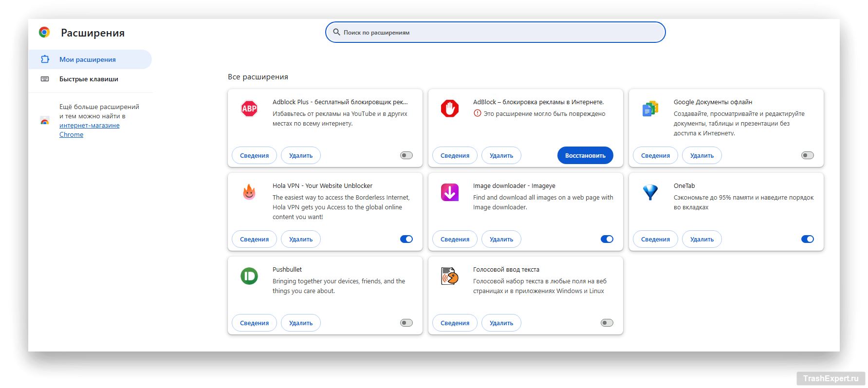Viewport: 868px width, 388px height.
Task: Disable Image downloader Imageye toggle
Action: coord(607,239)
